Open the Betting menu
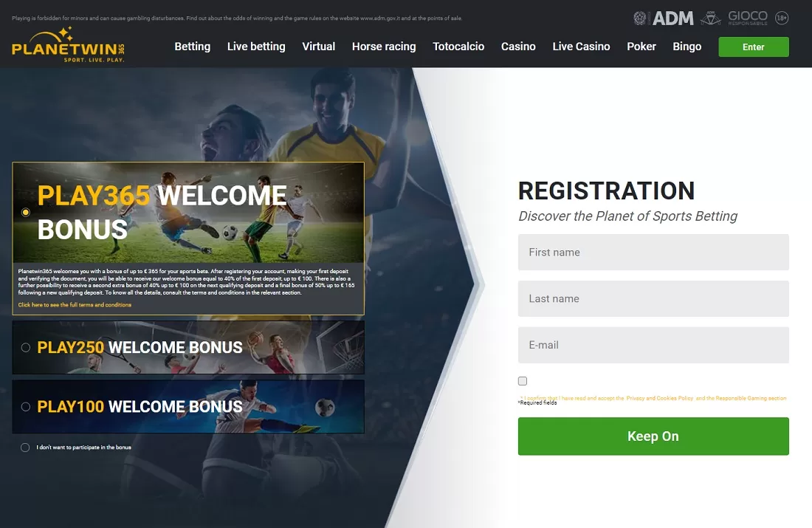 pyautogui.click(x=192, y=47)
